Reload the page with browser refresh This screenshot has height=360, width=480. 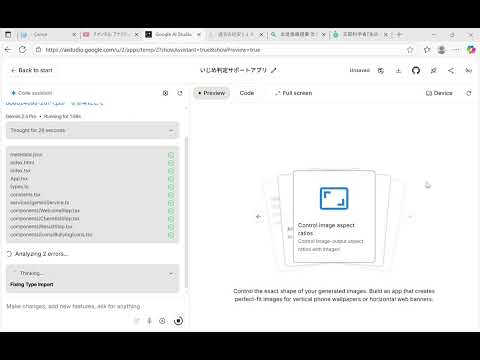[22, 50]
